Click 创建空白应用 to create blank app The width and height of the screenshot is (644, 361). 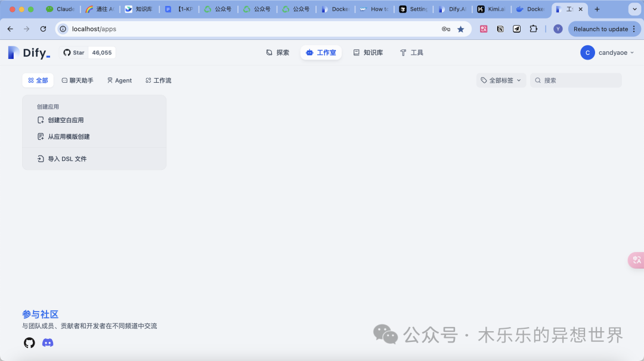pos(60,120)
